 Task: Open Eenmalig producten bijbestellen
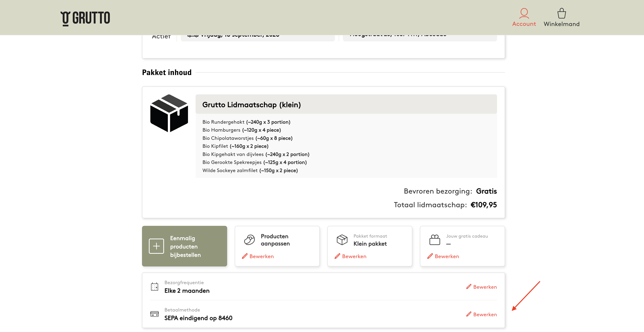point(185,246)
